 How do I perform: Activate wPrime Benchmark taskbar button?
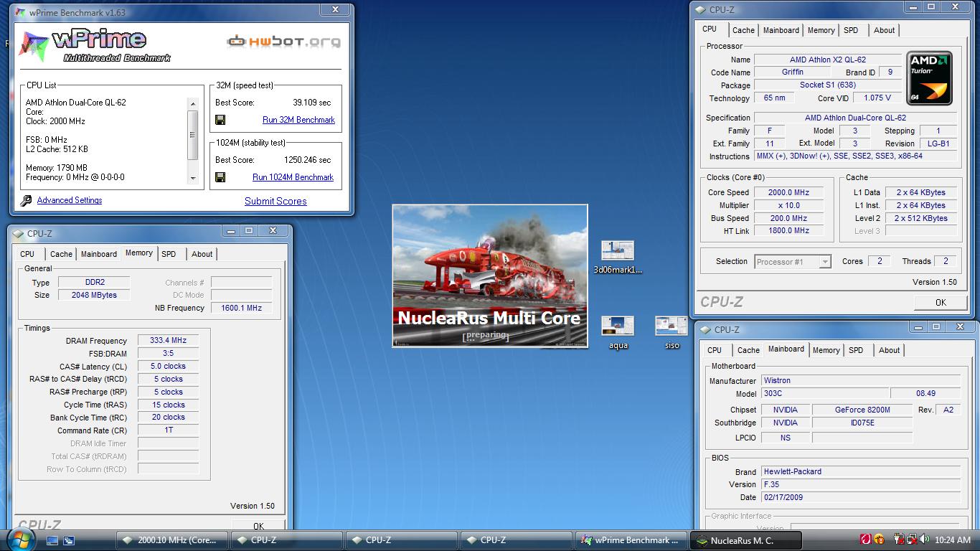tap(631, 540)
